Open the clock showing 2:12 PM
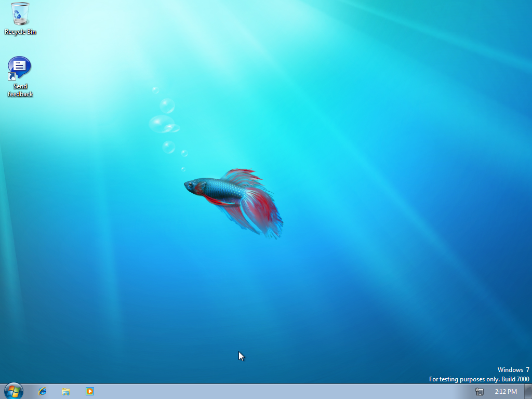The width and height of the screenshot is (532, 399). pos(506,392)
